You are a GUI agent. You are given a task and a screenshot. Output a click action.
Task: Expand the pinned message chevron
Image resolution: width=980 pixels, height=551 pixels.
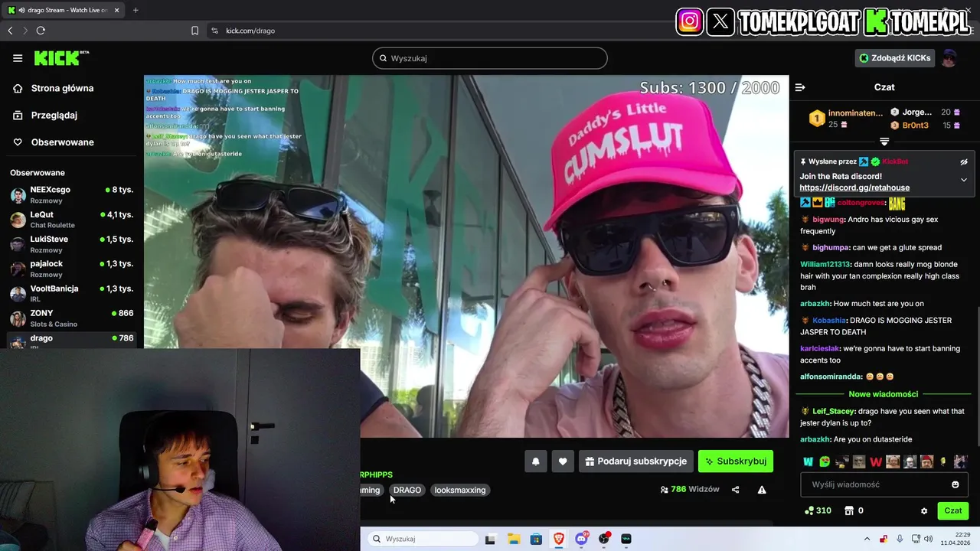click(964, 180)
